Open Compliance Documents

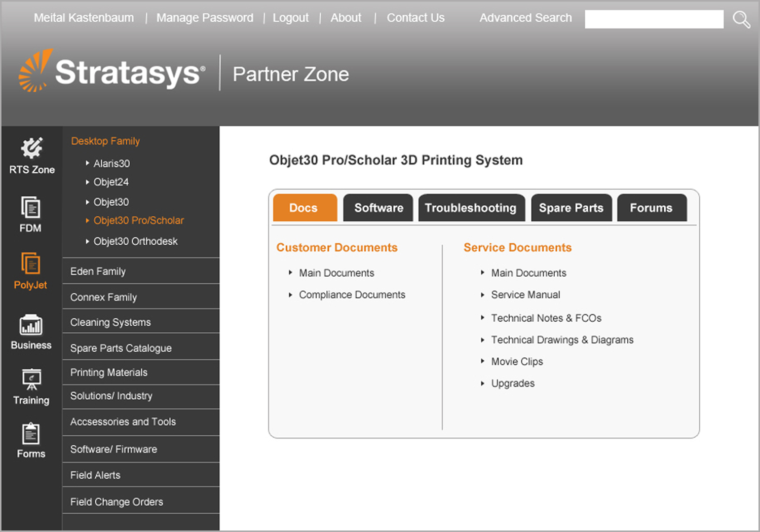tap(352, 295)
